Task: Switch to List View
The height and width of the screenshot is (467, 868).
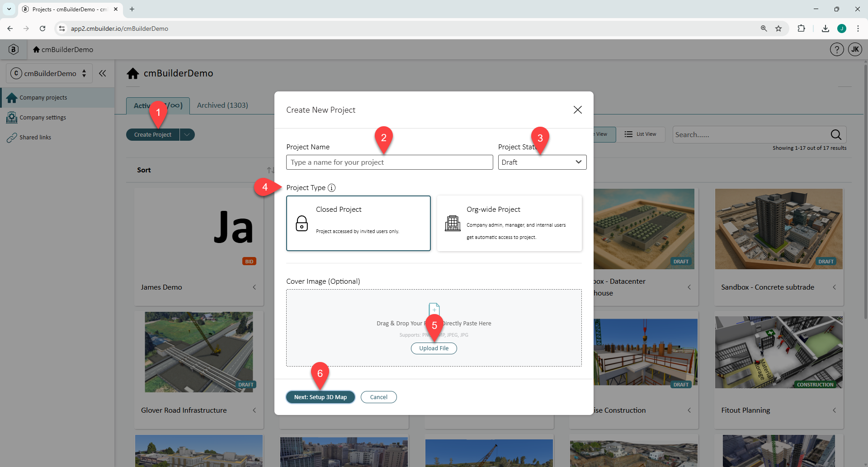Action: click(641, 134)
